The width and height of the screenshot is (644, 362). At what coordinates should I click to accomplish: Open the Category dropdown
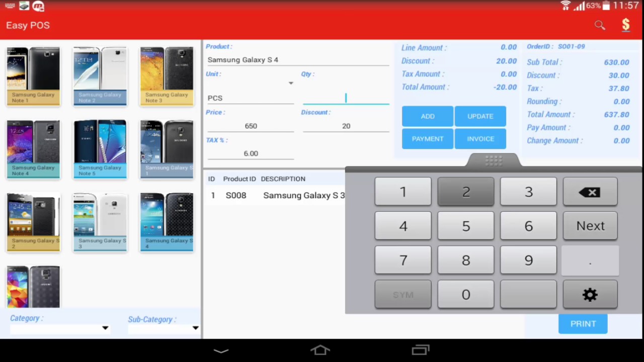point(59,328)
